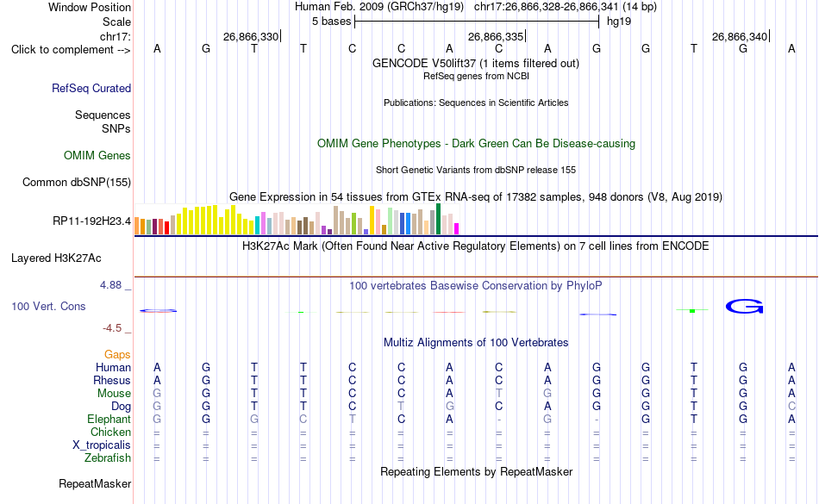Click the GTEx Gene Expression track title
This screenshot has width=819, height=504.
coord(476,196)
